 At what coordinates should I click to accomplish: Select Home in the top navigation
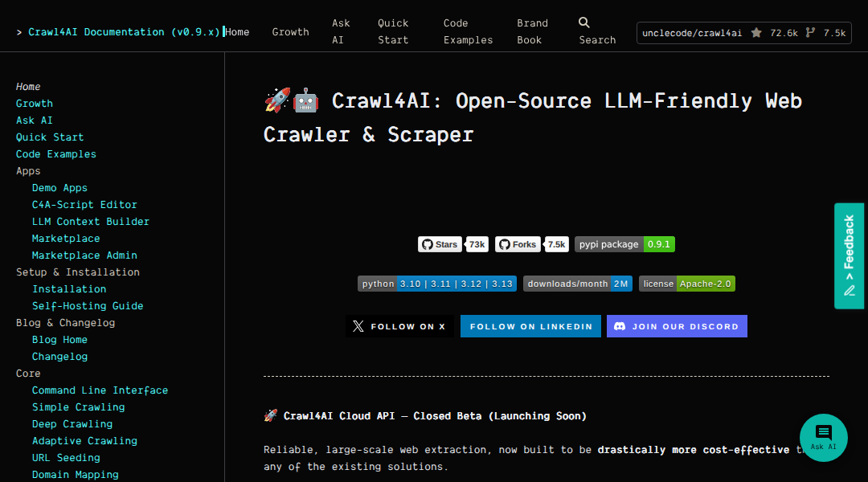click(237, 32)
